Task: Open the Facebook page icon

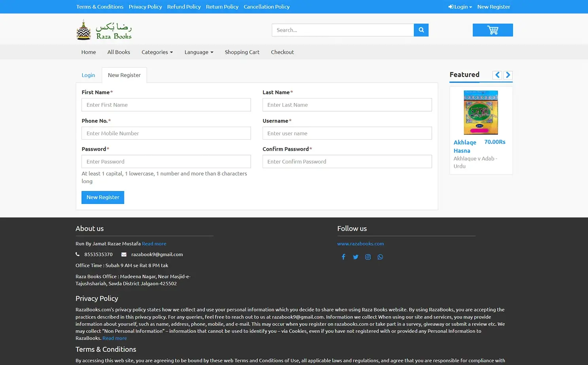Action: 343,257
